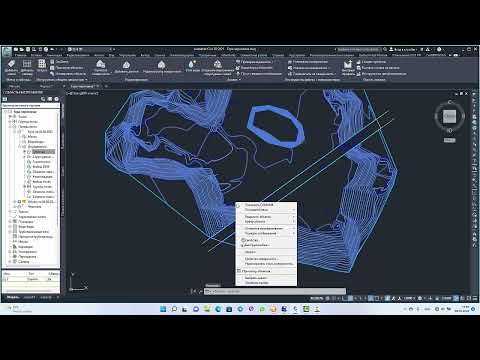Switch to the Модель layout tab
Viewport: 480px width, 360px height.
tap(13, 297)
